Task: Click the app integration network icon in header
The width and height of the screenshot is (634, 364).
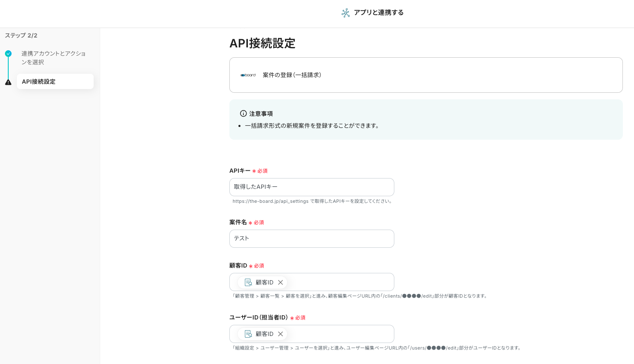Action: 346,13
